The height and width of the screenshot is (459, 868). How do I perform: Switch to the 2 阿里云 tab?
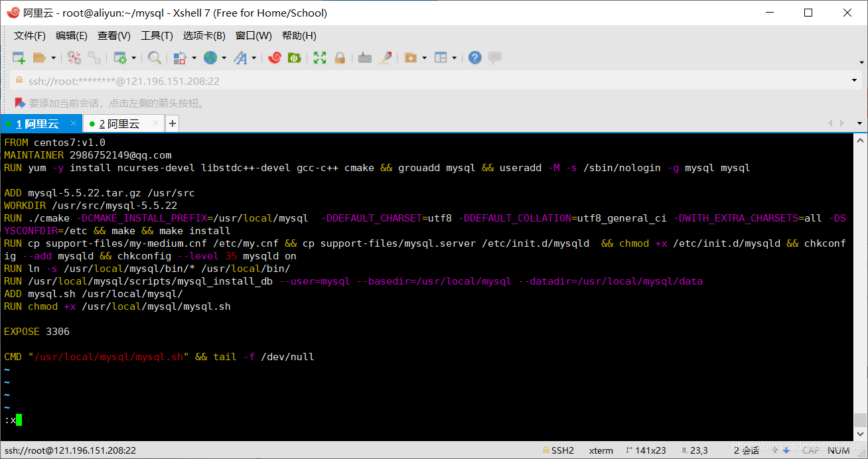click(x=123, y=123)
